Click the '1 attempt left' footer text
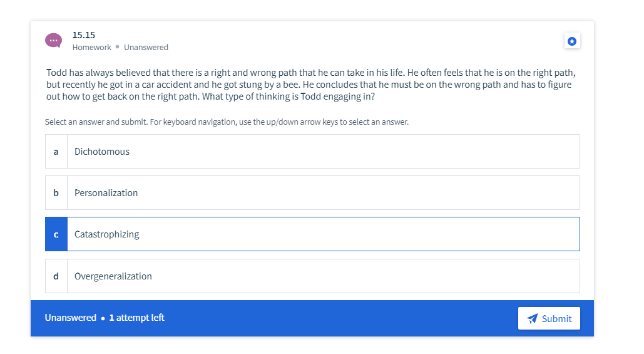Screen dimensions: 644x354 tap(136, 318)
